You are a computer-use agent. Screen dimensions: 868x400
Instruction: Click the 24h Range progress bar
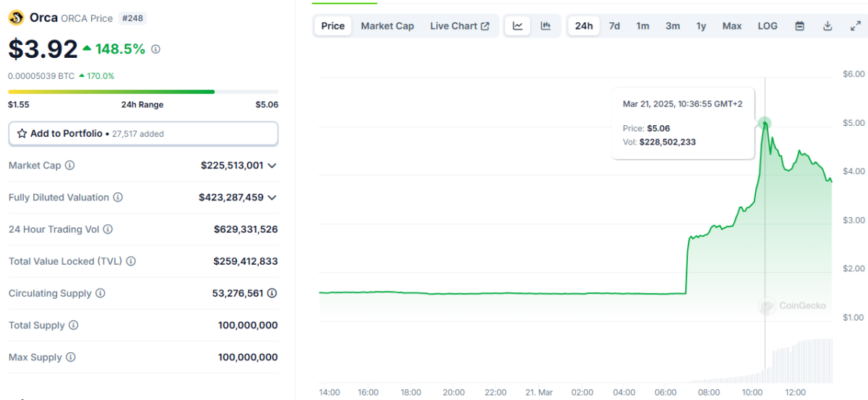[x=143, y=92]
